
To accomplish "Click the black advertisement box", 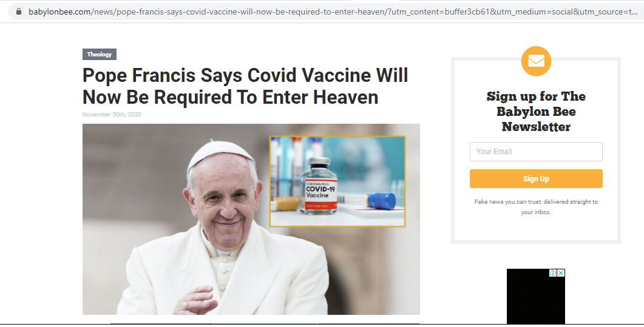I will (535, 296).
